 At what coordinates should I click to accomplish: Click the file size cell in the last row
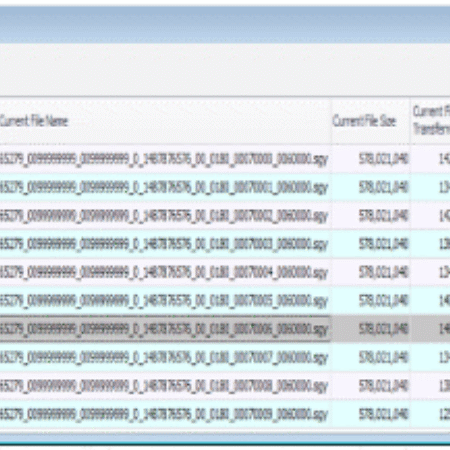tap(371, 414)
